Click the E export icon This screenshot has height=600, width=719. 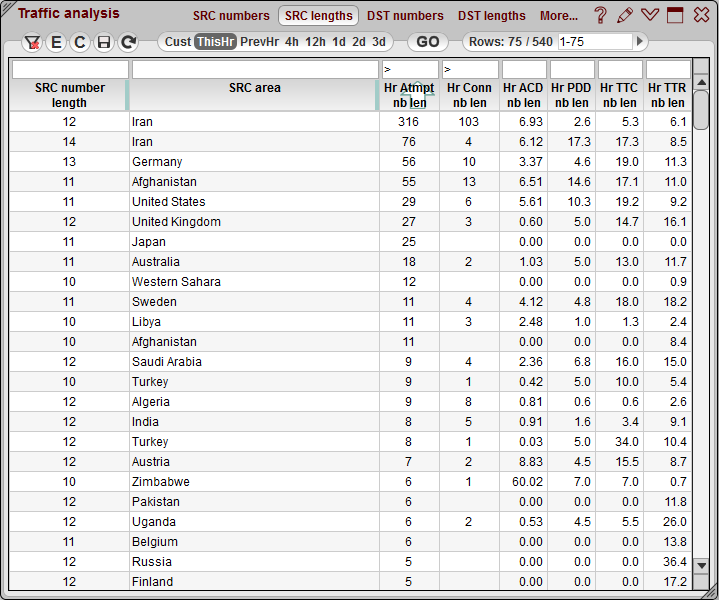pyautogui.click(x=56, y=42)
